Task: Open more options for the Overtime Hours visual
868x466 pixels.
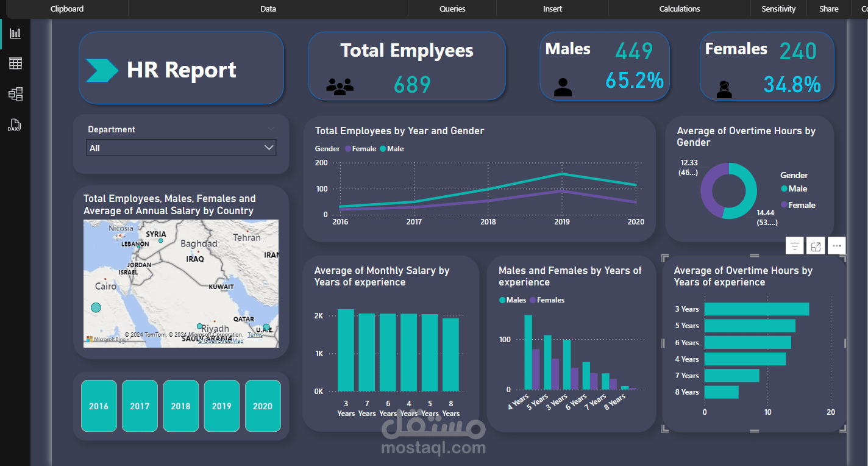Action: point(836,245)
